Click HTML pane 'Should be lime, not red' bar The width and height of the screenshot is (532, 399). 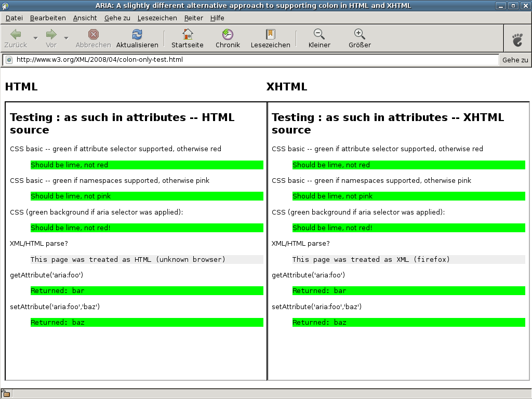(147, 165)
